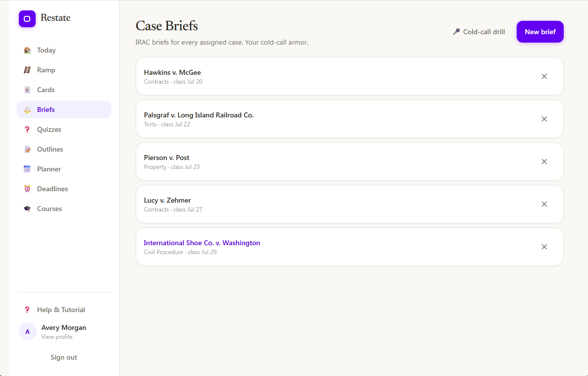Image resolution: width=588 pixels, height=376 pixels.
Task: Sign out of the account
Action: pyautogui.click(x=64, y=358)
